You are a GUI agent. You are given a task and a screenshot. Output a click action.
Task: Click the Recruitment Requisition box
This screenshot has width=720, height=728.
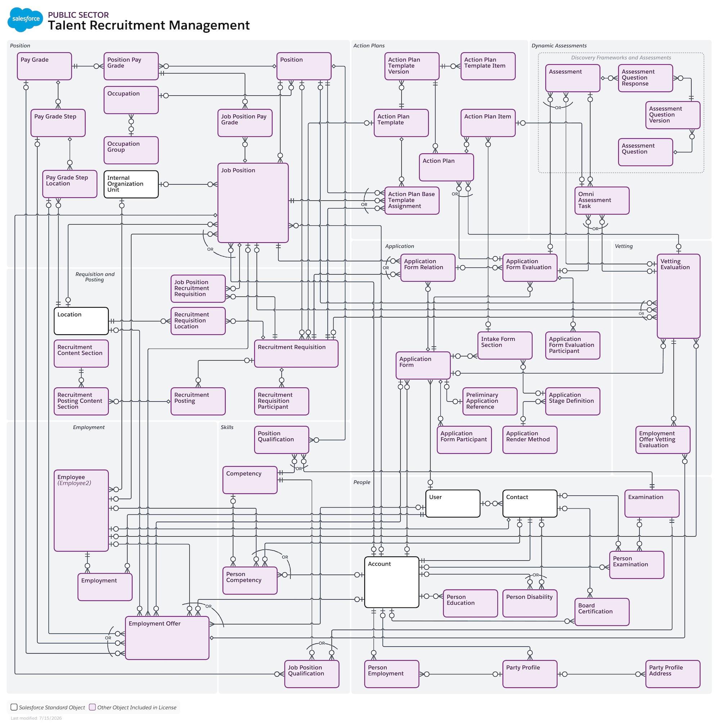pos(296,353)
